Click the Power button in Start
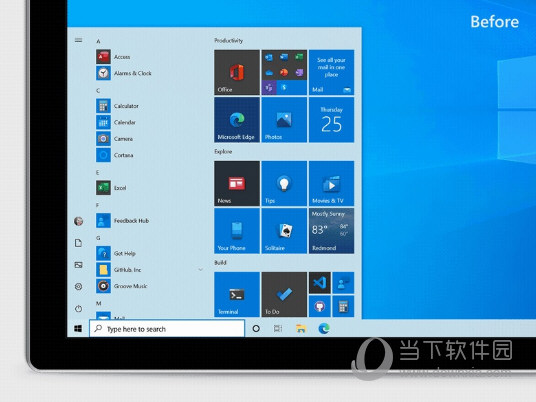The width and height of the screenshot is (536, 402). click(x=78, y=309)
